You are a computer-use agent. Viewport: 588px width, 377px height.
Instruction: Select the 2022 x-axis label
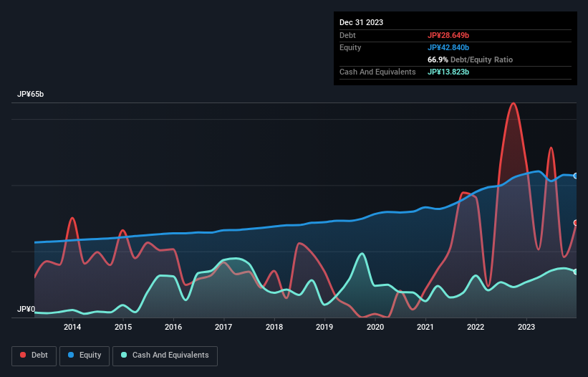[476, 327]
